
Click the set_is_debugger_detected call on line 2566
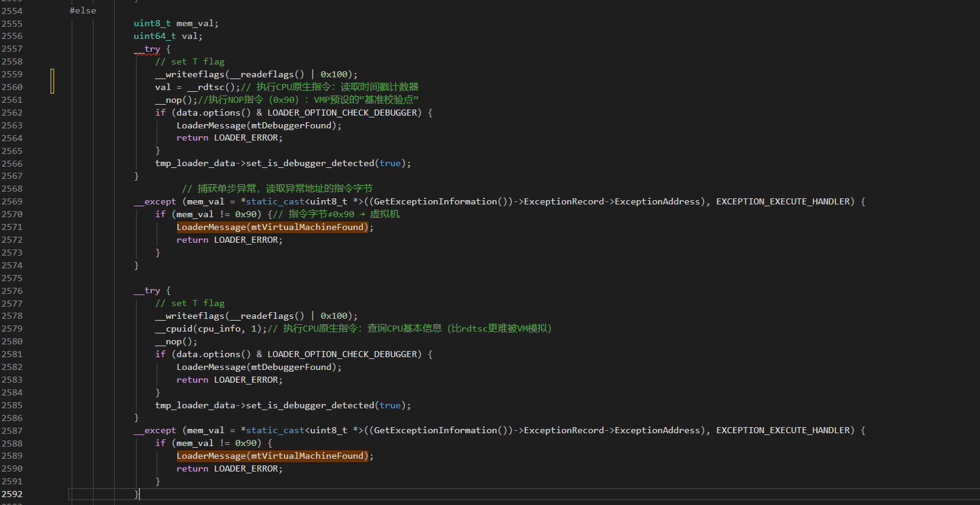309,163
